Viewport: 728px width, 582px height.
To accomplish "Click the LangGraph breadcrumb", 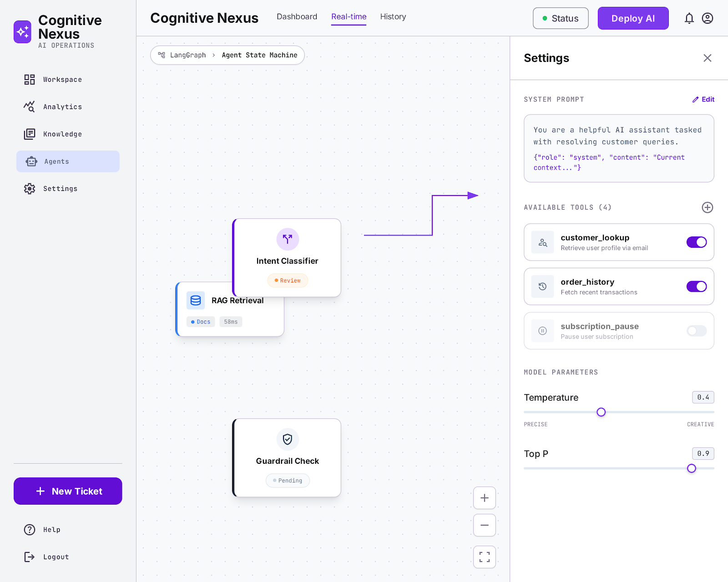I will click(188, 55).
